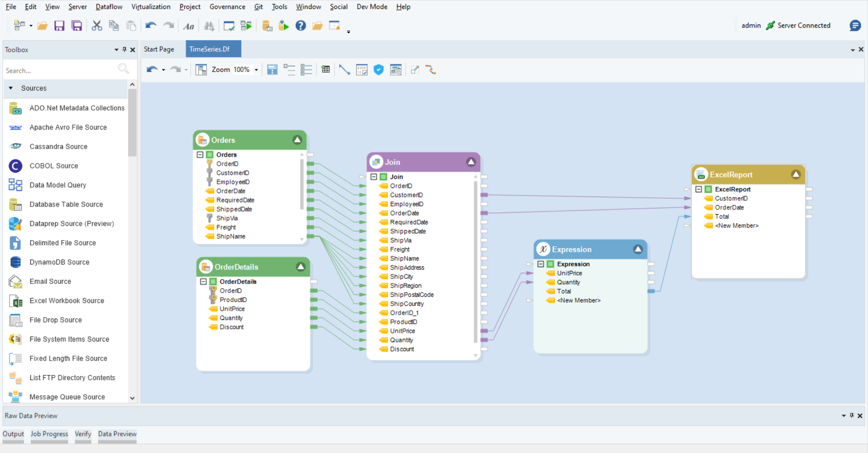Click the chat bubble icon at top right
Viewport: 868px width, 453px height.
tap(855, 26)
